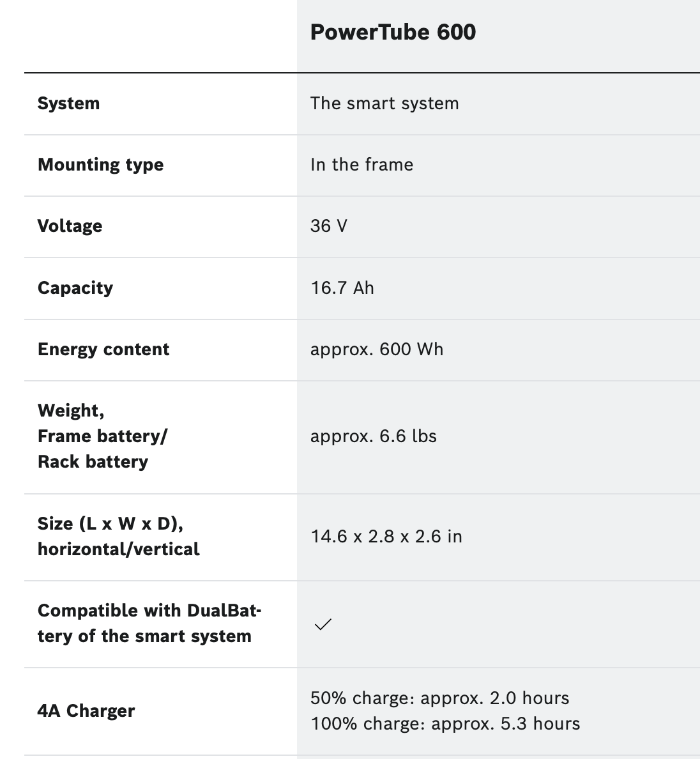Click the Energy content row label

(x=103, y=349)
